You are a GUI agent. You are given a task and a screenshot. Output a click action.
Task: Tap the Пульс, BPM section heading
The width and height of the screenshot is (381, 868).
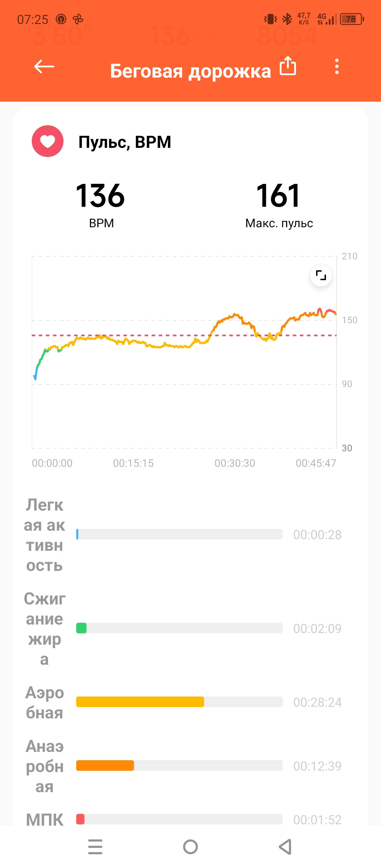point(125,142)
